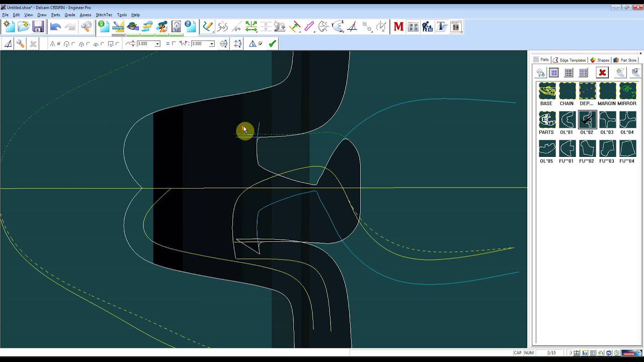Select the MIRROR part thumbnail
The width and height of the screenshot is (644, 362).
pos(627,92)
